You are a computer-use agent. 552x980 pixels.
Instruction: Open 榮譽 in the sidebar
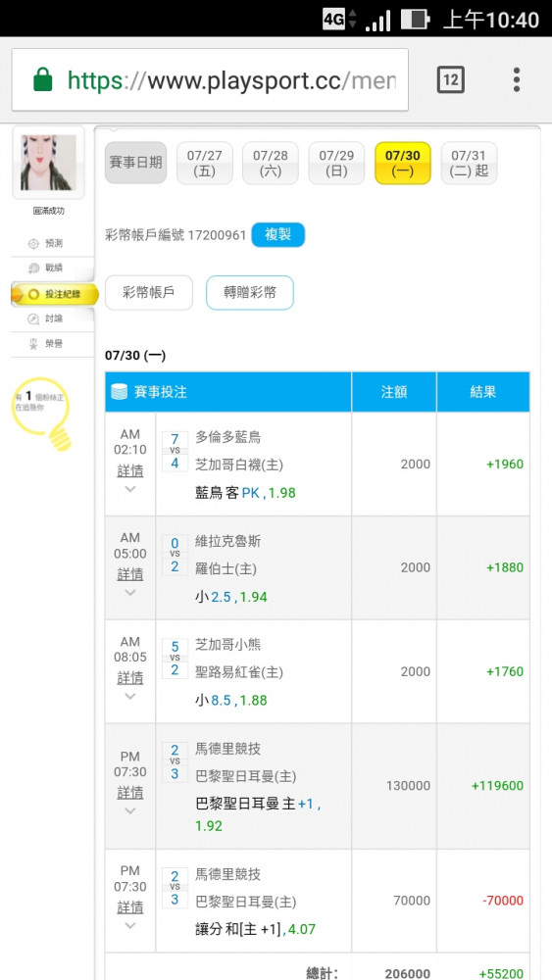click(x=47, y=344)
